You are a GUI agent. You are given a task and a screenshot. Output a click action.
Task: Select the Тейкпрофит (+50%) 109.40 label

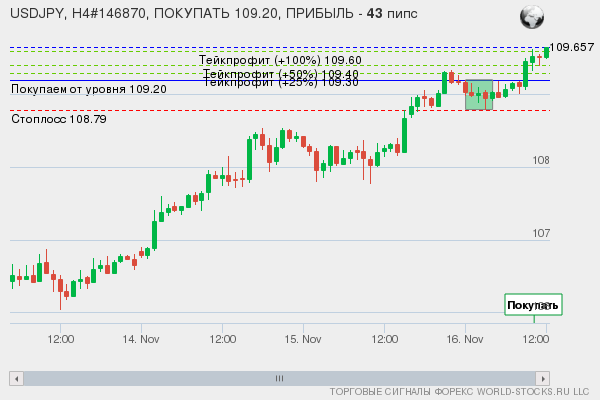click(280, 74)
